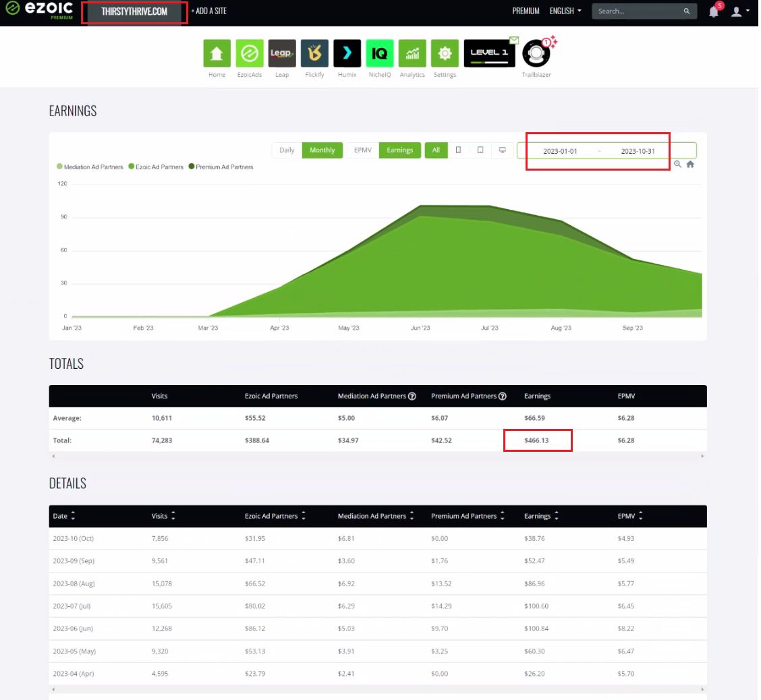Switch chart to Daily view
This screenshot has width=761, height=700.
(287, 150)
